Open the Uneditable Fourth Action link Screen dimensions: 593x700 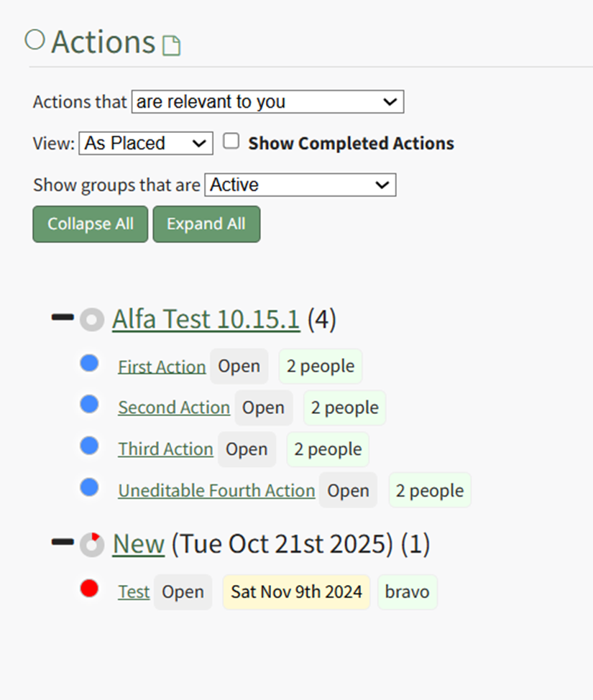tap(216, 491)
